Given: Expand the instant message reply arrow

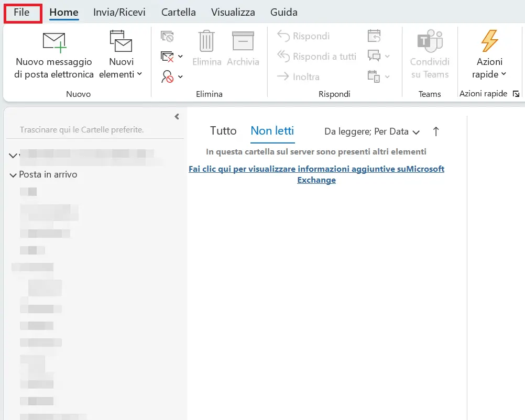Looking at the screenshot, I should click(x=387, y=56).
